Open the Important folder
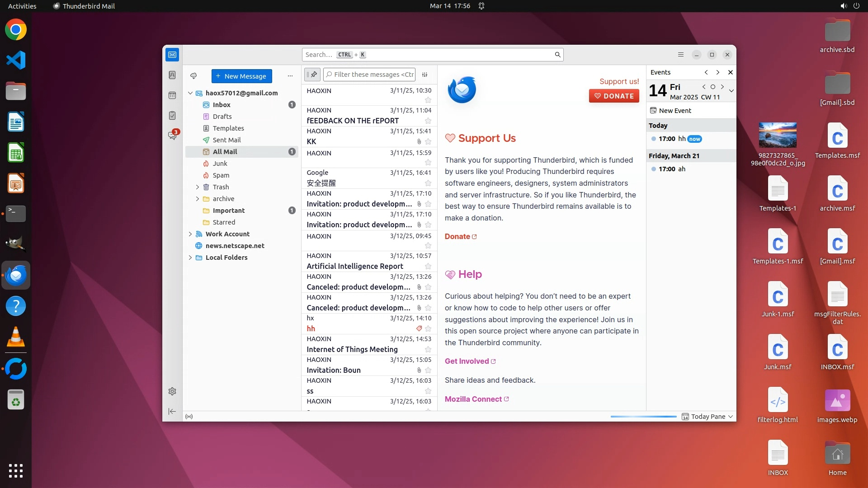 [228, 211]
